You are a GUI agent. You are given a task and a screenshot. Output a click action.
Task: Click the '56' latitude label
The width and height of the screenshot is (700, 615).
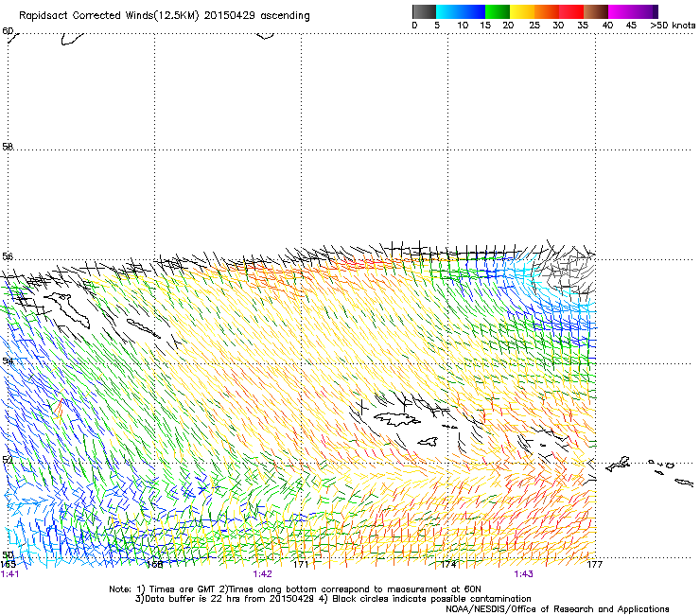click(8, 256)
